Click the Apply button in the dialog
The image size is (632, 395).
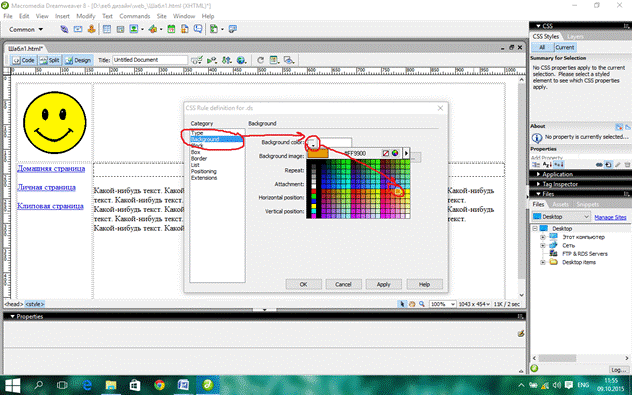[383, 284]
